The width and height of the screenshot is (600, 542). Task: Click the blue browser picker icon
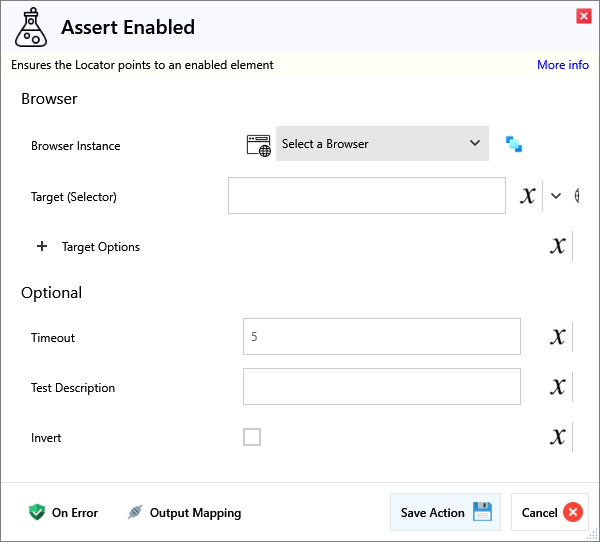[x=514, y=144]
